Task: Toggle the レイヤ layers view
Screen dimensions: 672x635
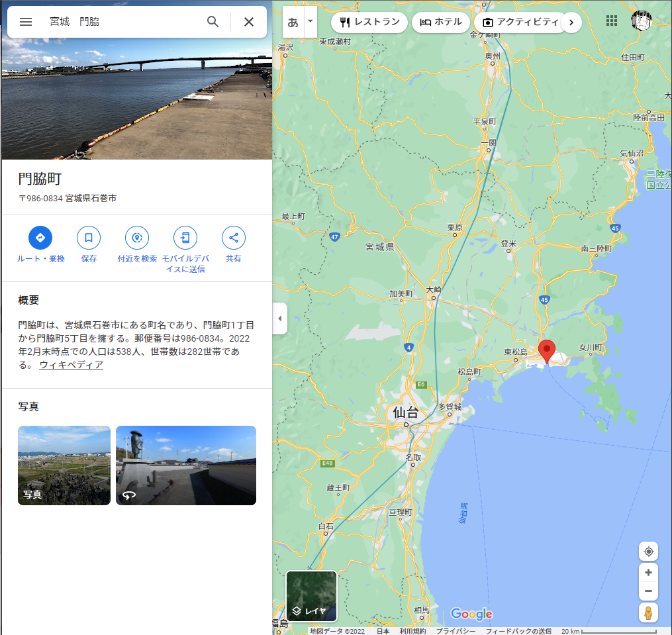Action: point(312,596)
